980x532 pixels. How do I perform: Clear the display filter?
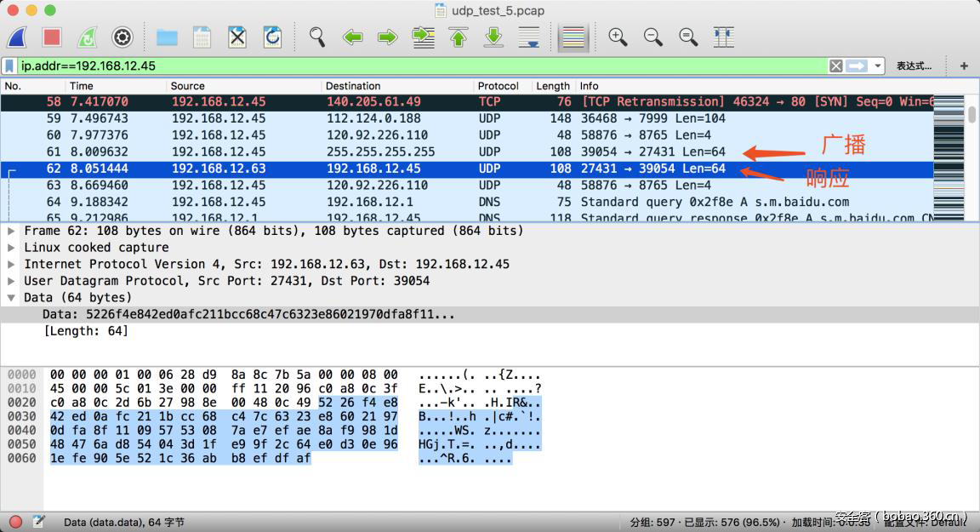click(835, 66)
